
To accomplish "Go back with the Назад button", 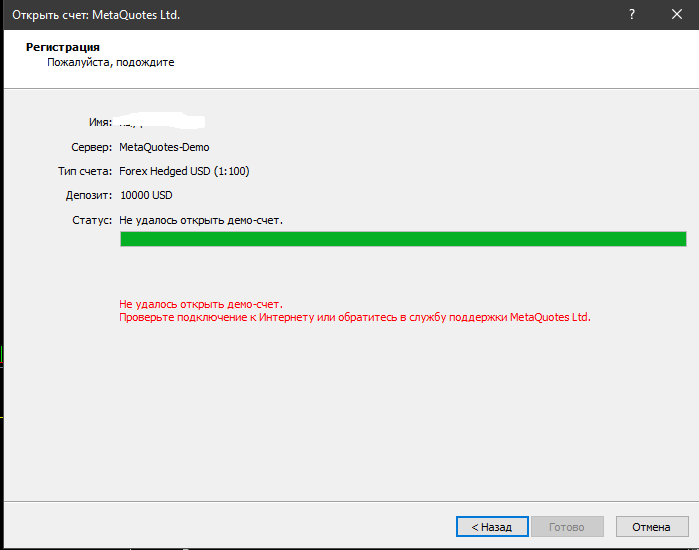I will coord(492,527).
